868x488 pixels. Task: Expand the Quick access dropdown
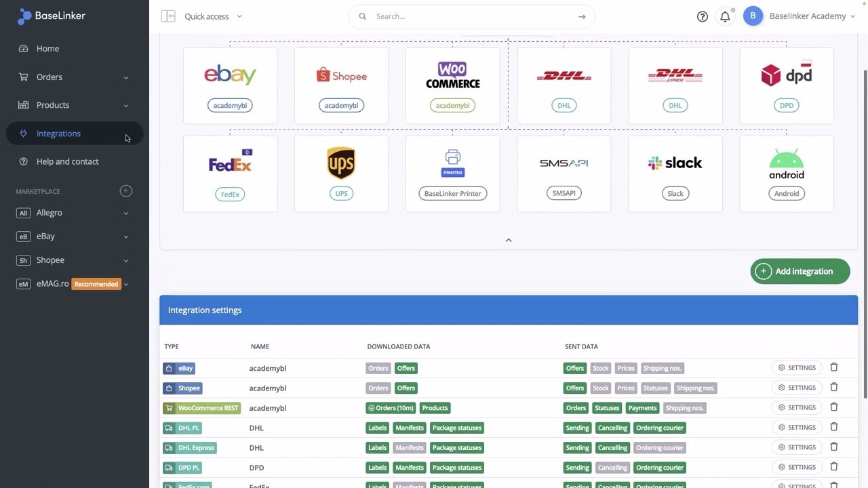point(213,16)
